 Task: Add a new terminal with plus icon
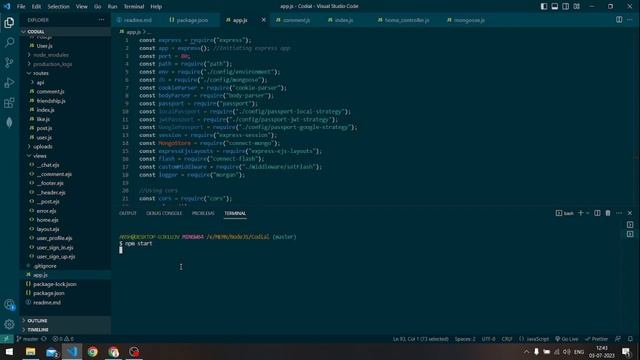point(580,213)
